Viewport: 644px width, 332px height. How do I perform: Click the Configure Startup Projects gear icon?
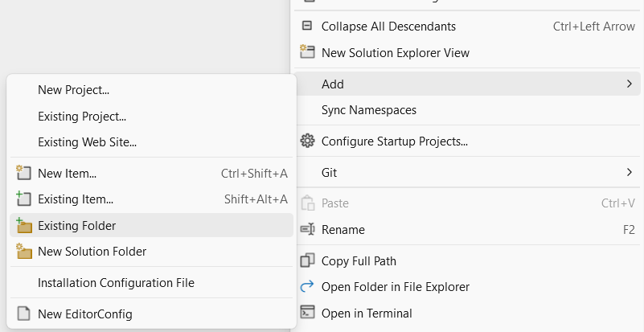click(x=306, y=141)
